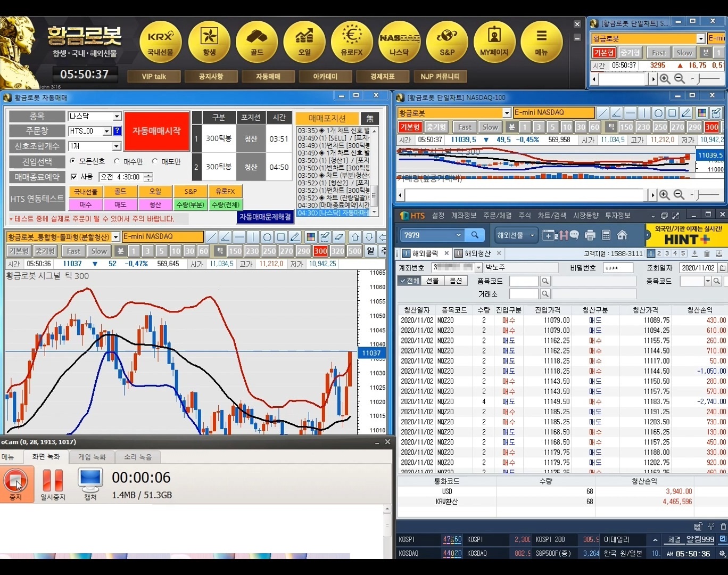Click the trash icon in the HTS tab bar

pyautogui.click(x=707, y=254)
